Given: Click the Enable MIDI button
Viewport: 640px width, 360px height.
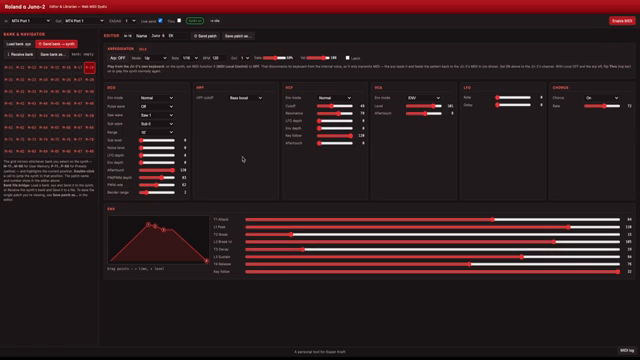Looking at the screenshot, I should (x=622, y=21).
